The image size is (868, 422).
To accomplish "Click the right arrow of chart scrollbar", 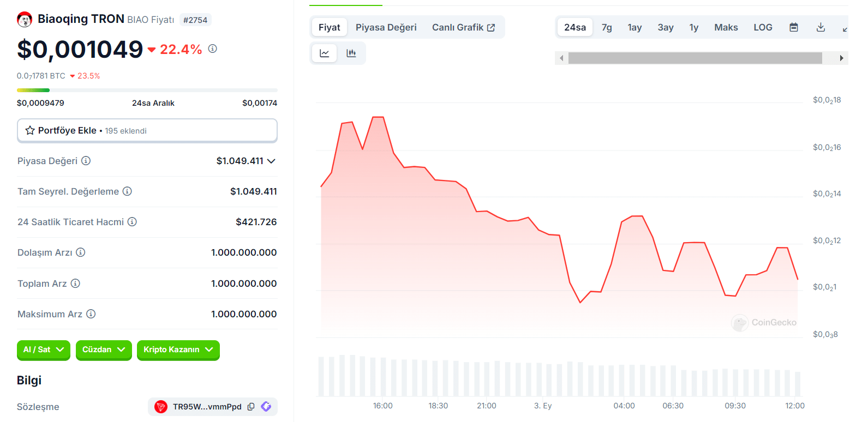I will point(842,58).
